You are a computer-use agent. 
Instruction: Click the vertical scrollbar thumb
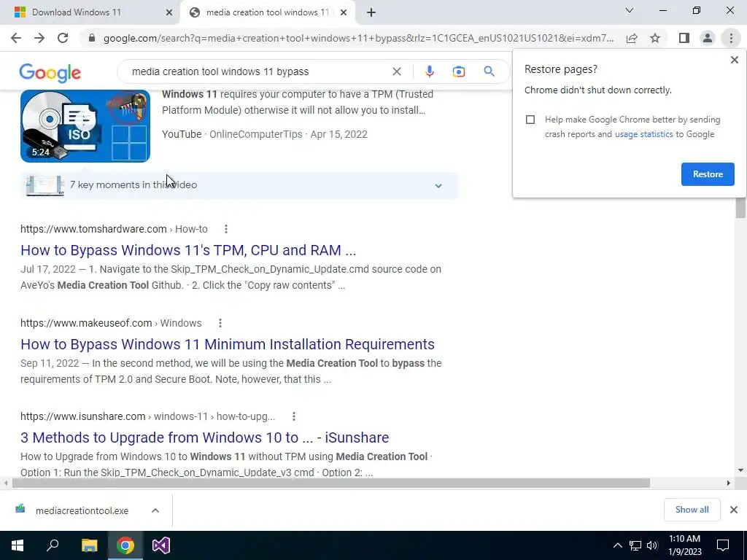(740, 208)
